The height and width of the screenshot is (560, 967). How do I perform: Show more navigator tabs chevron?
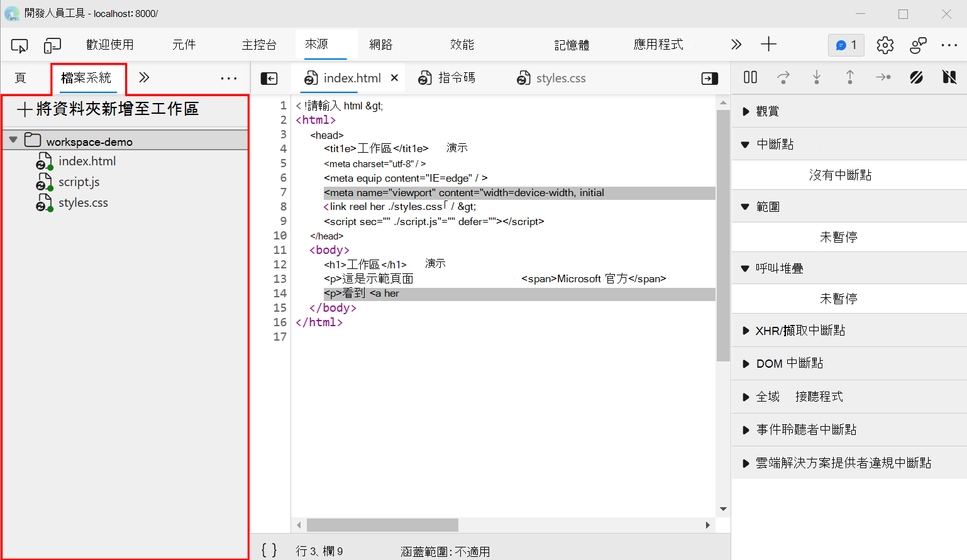[x=144, y=77]
